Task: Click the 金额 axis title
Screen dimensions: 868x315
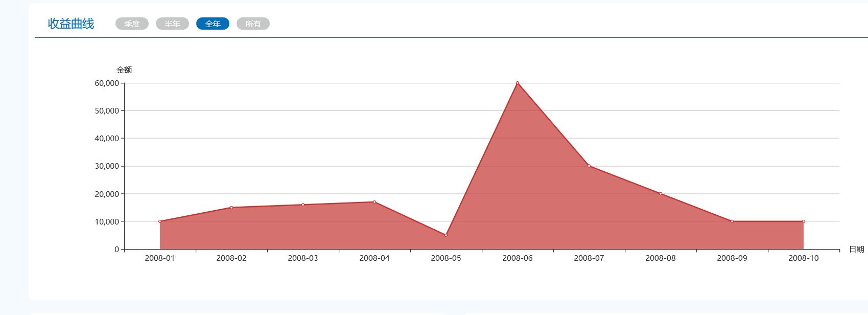Action: (x=124, y=70)
